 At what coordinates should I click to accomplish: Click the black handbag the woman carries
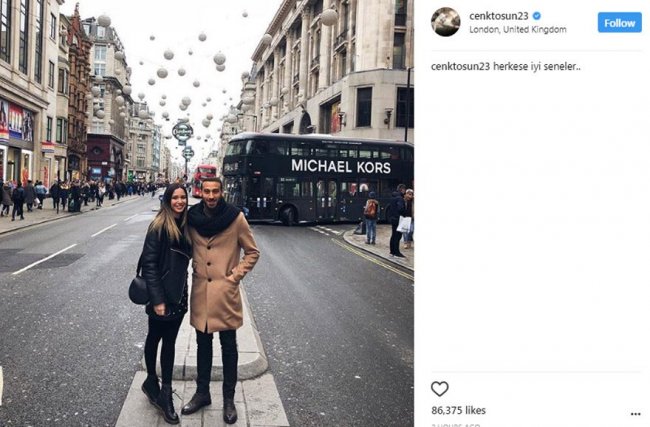(139, 290)
